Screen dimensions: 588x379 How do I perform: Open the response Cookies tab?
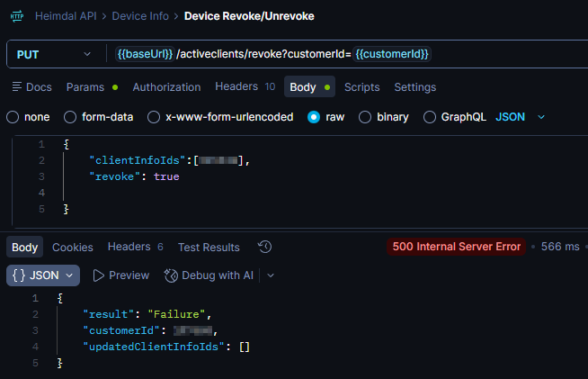click(73, 248)
